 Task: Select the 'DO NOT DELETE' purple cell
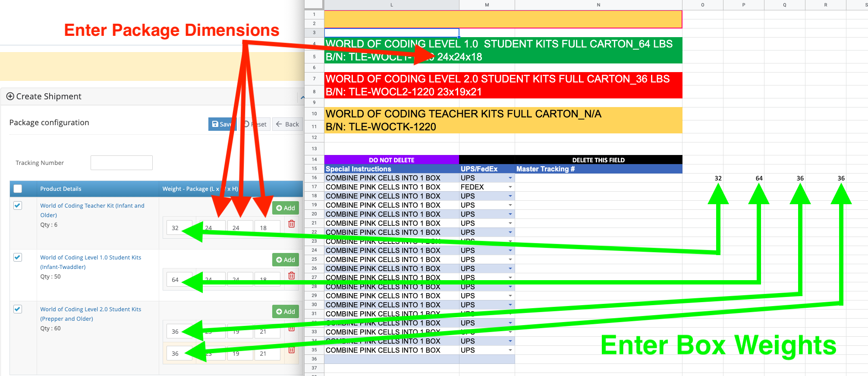(x=392, y=160)
